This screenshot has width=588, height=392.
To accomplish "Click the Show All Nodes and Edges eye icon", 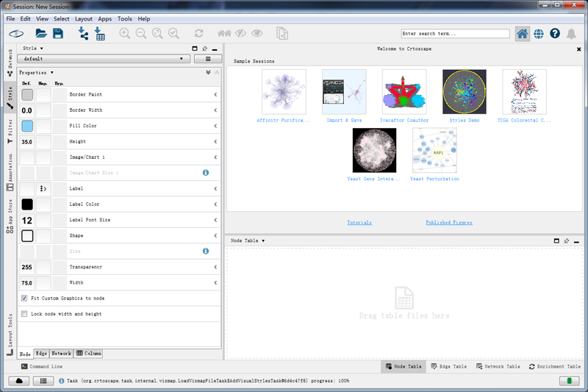I will tap(257, 33).
